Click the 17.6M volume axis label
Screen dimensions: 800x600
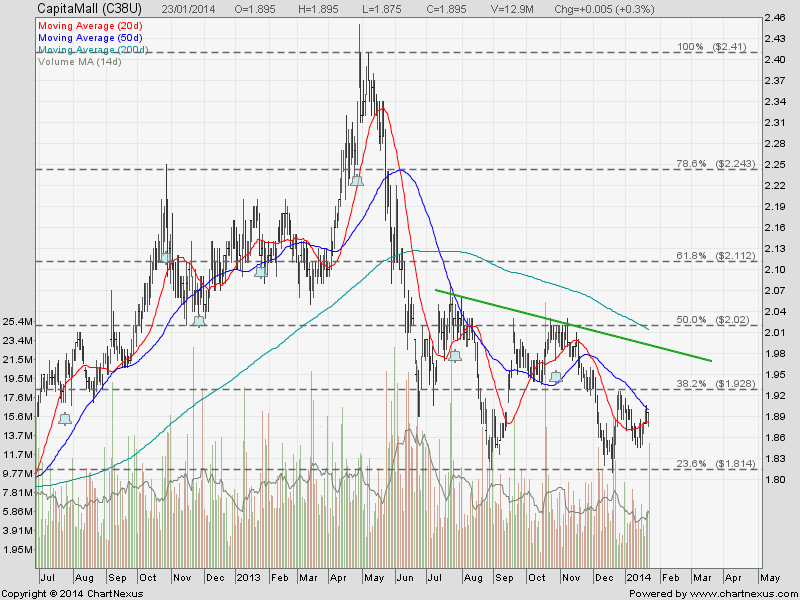[18, 397]
